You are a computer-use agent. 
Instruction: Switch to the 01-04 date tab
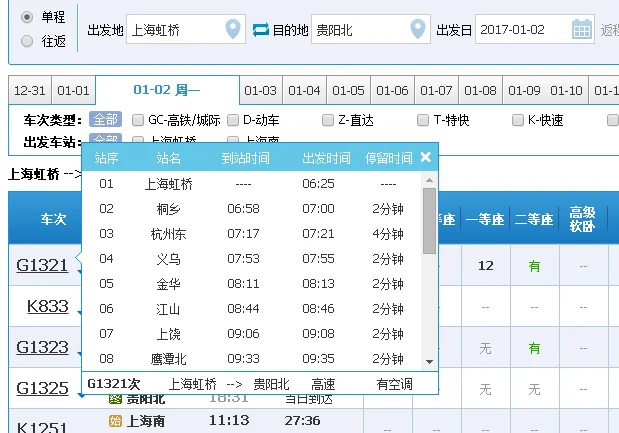304,91
